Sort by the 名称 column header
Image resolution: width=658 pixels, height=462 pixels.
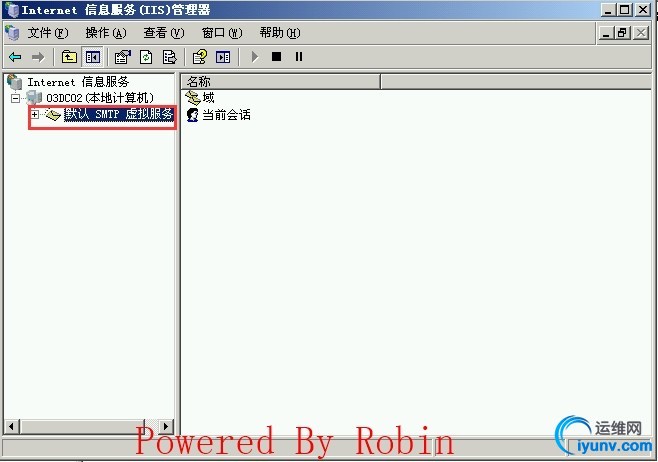click(x=280, y=81)
